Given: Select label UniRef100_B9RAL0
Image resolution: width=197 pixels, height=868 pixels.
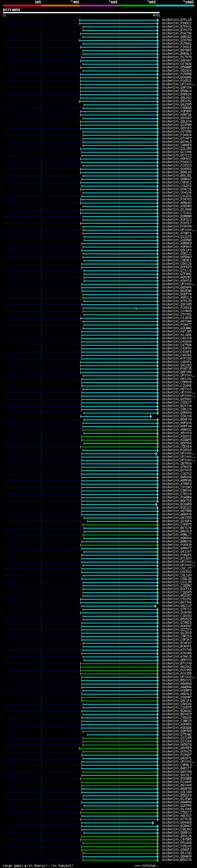Looking at the screenshot, I should click(x=176, y=54).
